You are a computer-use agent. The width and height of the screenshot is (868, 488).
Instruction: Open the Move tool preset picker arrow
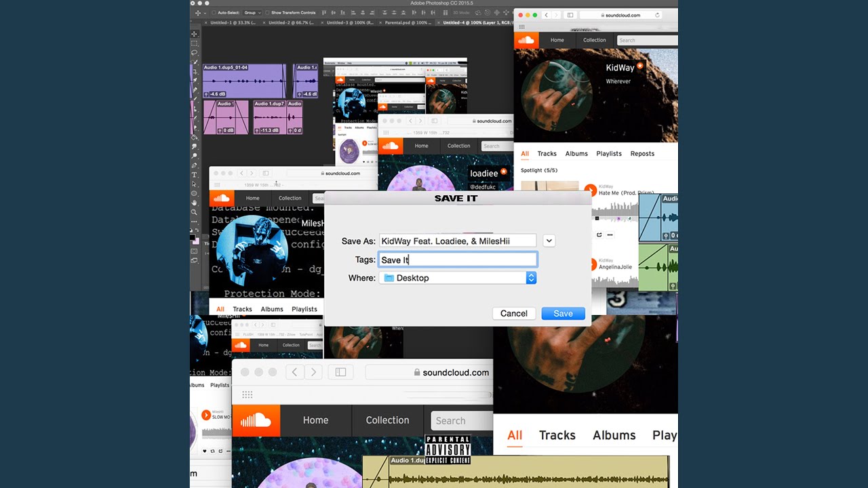pyautogui.click(x=205, y=13)
